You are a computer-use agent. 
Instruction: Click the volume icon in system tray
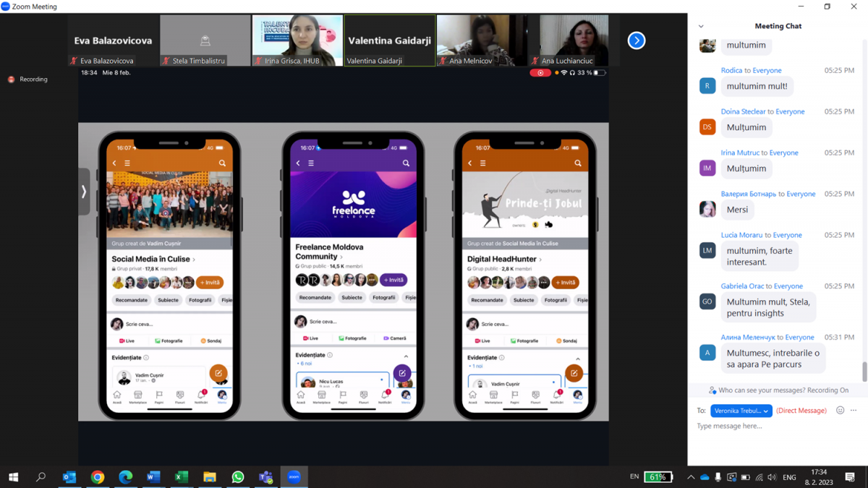pyautogui.click(x=773, y=477)
